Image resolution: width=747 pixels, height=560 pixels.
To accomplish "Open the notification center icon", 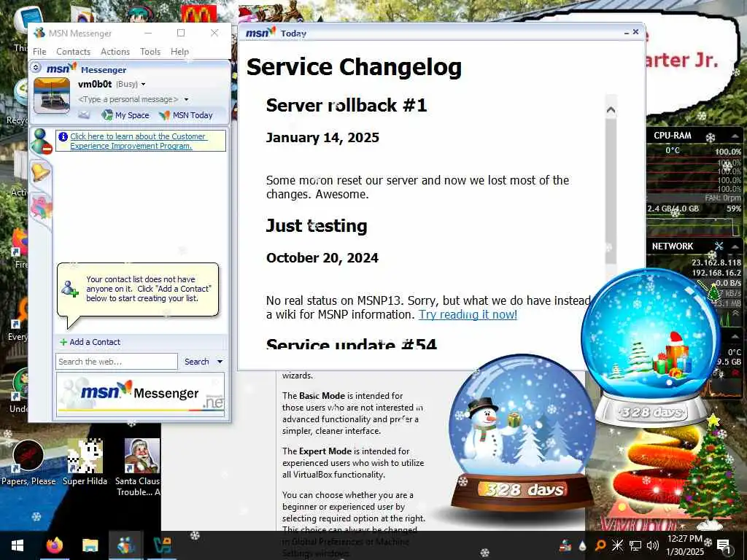I will (724, 545).
